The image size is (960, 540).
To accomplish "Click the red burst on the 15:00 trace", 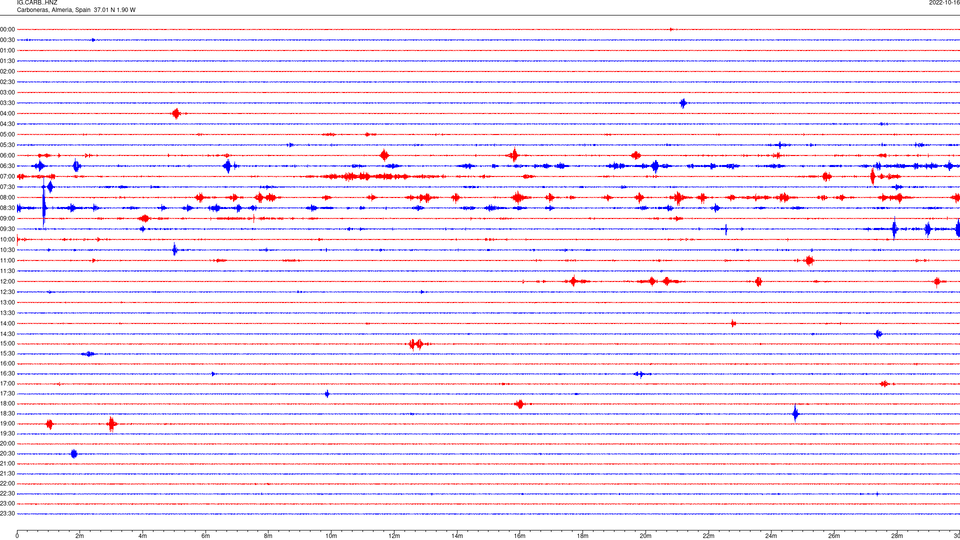I will click(416, 344).
